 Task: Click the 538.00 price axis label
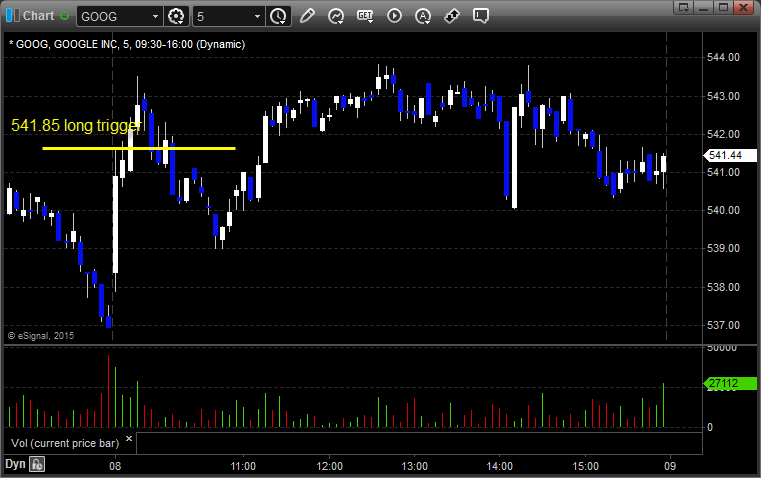723,287
